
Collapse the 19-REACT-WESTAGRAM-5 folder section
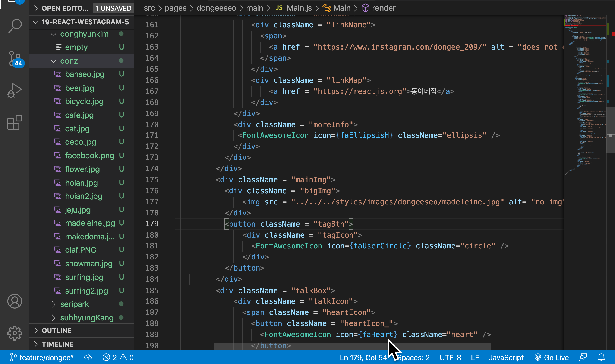pos(82,22)
